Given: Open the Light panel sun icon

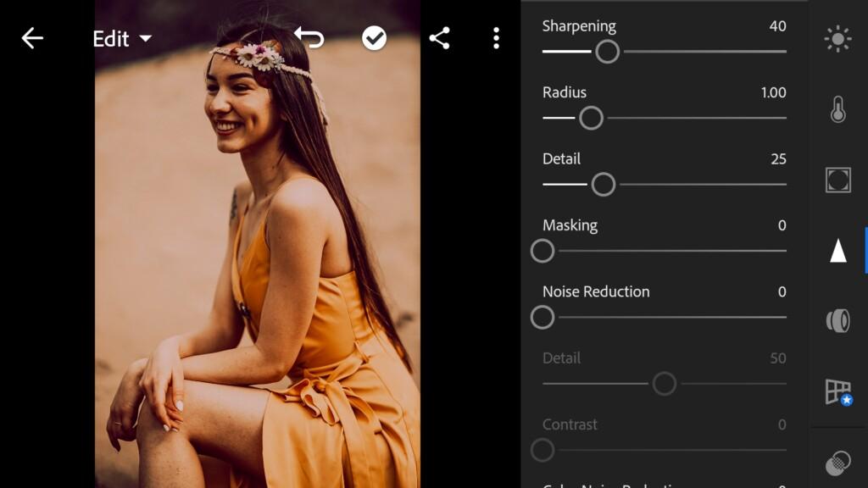Looking at the screenshot, I should pos(837,39).
